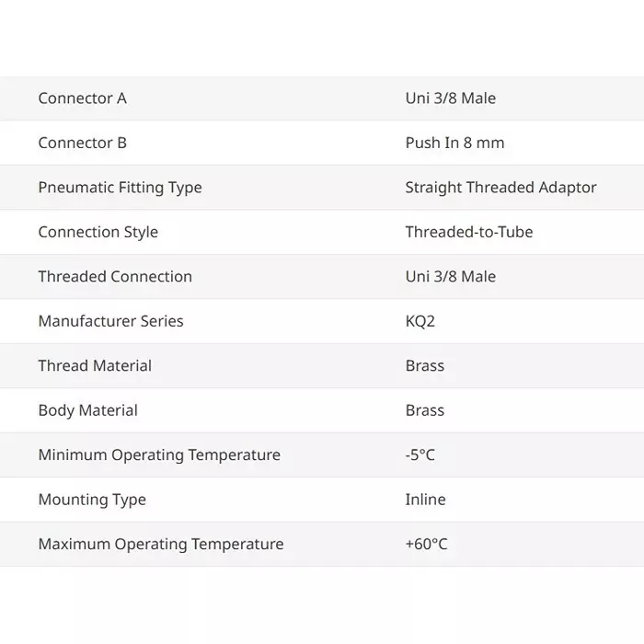Select the Threaded Connection value Uni 3/8 Male

tap(450, 277)
